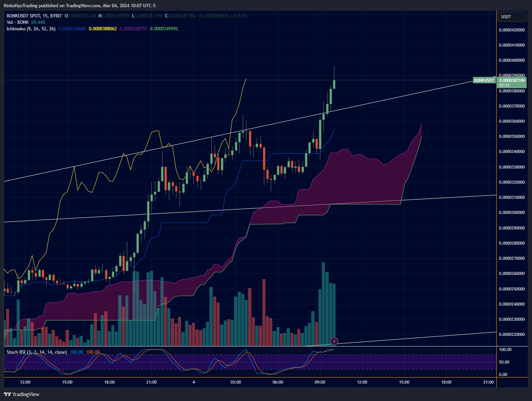Click the 0.0000400000 price axis label
The height and width of the screenshot is (401, 532).
512,60
